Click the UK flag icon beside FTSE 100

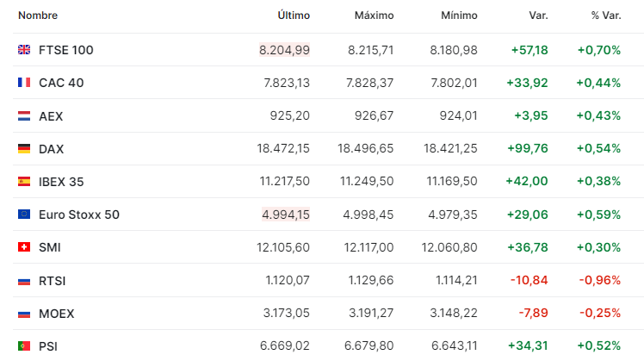point(24,50)
